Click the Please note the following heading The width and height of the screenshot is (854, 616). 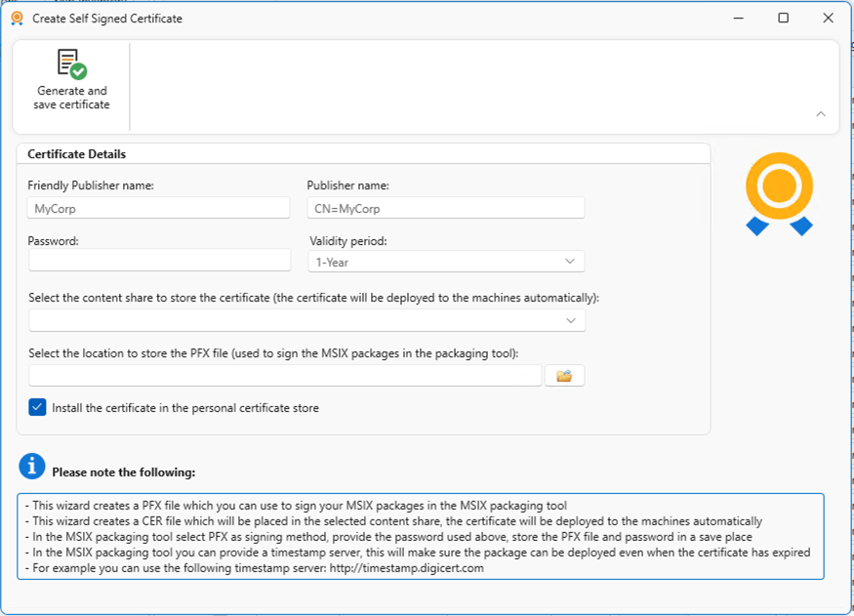pyautogui.click(x=124, y=472)
